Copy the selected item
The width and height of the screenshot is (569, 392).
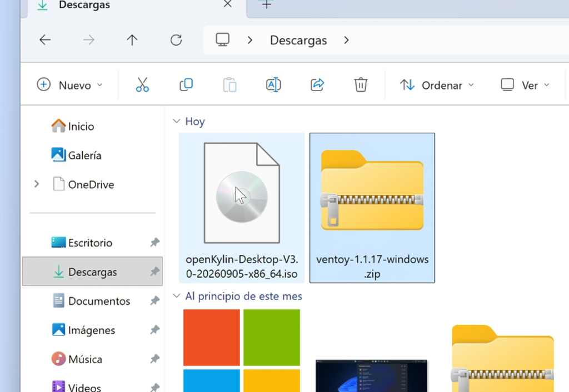click(186, 85)
